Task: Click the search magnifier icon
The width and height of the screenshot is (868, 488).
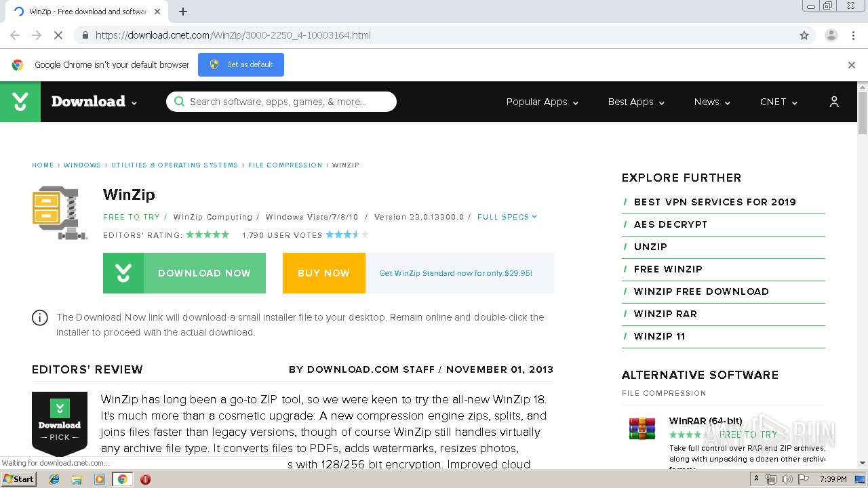Action: (x=179, y=102)
